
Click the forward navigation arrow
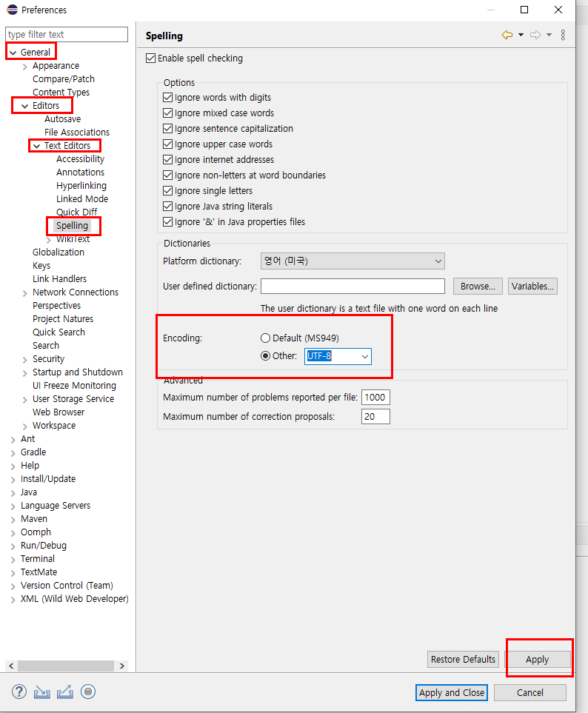[x=535, y=35]
